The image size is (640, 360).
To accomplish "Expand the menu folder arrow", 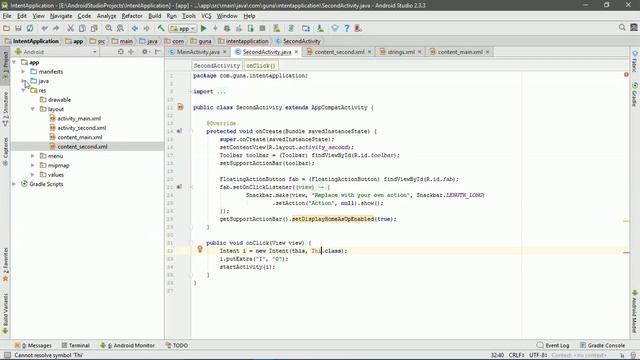I will (x=33, y=156).
